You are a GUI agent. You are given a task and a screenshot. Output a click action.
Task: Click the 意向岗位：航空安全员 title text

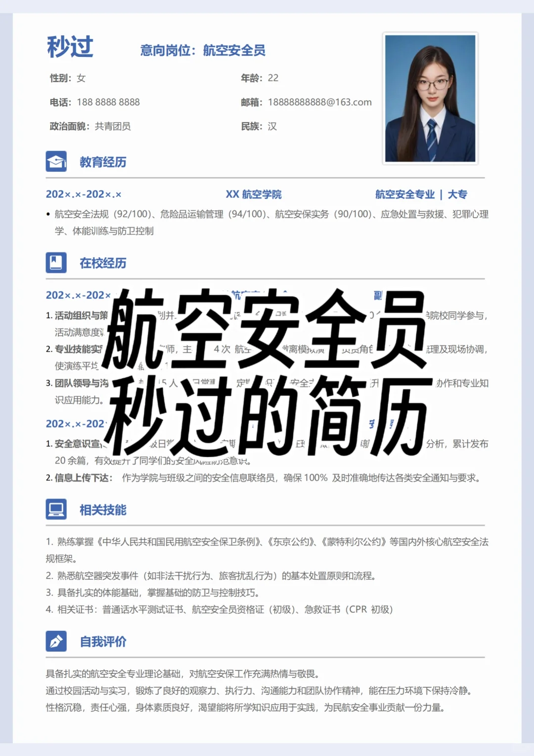pyautogui.click(x=203, y=50)
